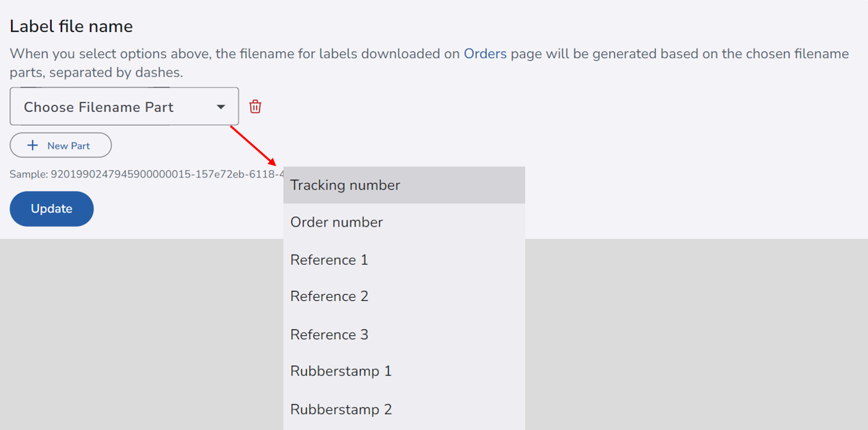Click the Label file name heading
This screenshot has width=868, height=430.
click(x=71, y=27)
